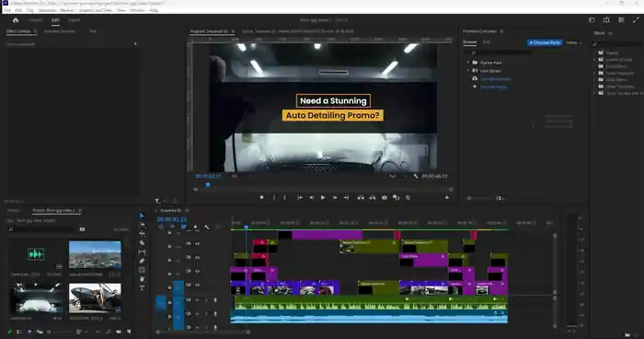Toggle lock on the lowest video track

click(169, 287)
